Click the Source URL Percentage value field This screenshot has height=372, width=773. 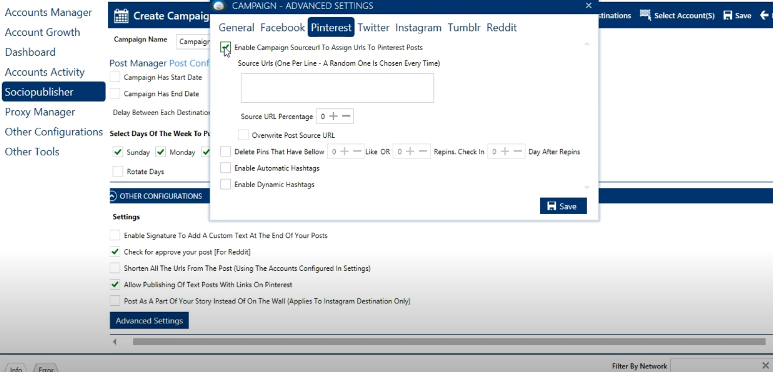coord(322,116)
